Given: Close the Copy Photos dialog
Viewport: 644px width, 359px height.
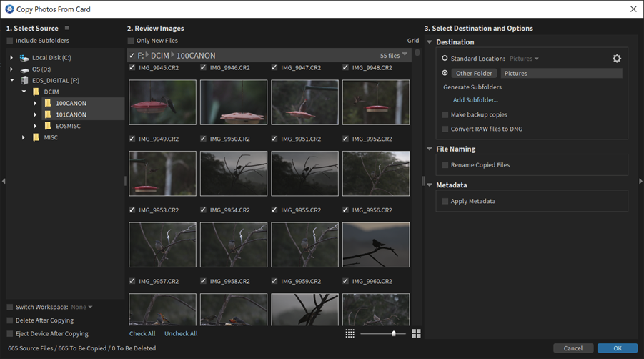Looking at the screenshot, I should pos(633,9).
